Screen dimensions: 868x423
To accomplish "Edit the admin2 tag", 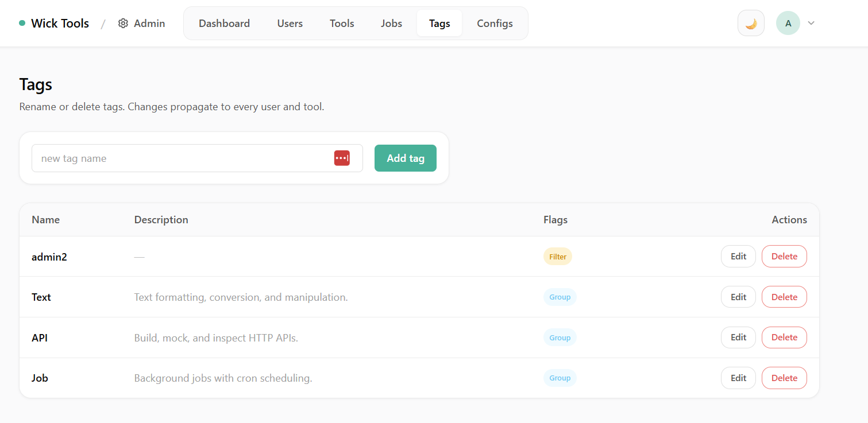I will (738, 257).
